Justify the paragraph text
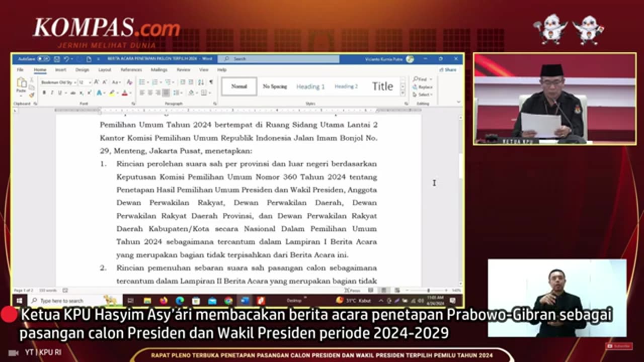The height and width of the screenshot is (362, 644). (166, 93)
